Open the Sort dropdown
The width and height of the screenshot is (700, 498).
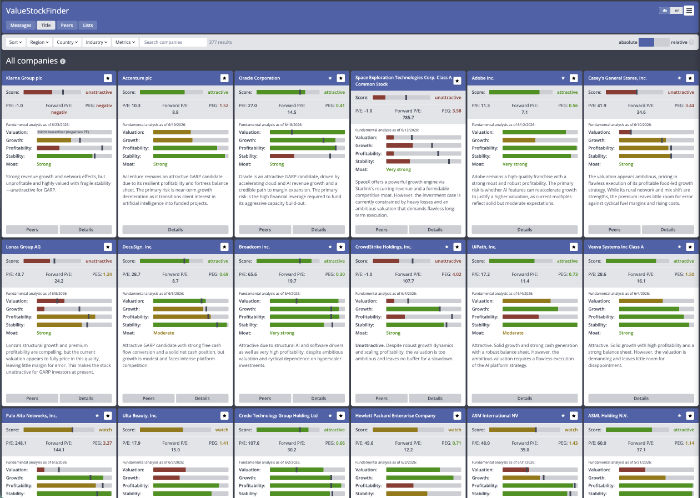[x=15, y=42]
